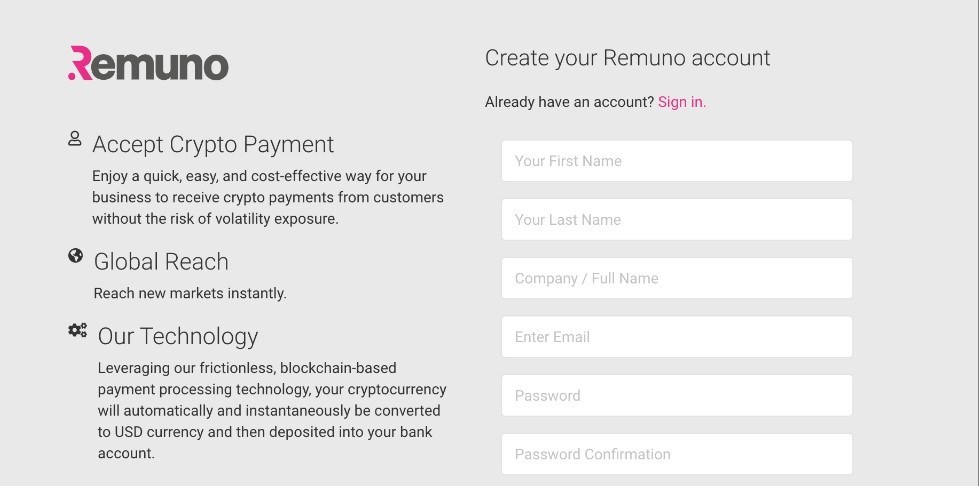Screen dimensions: 979x486
Task: Focus the Enter Email input box
Action: (676, 337)
